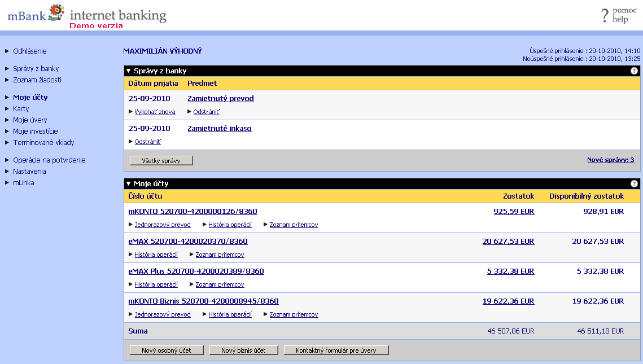The width and height of the screenshot is (643, 364).
Task: Click disponibilný total 46 511,18 EUR
Action: tap(600, 331)
